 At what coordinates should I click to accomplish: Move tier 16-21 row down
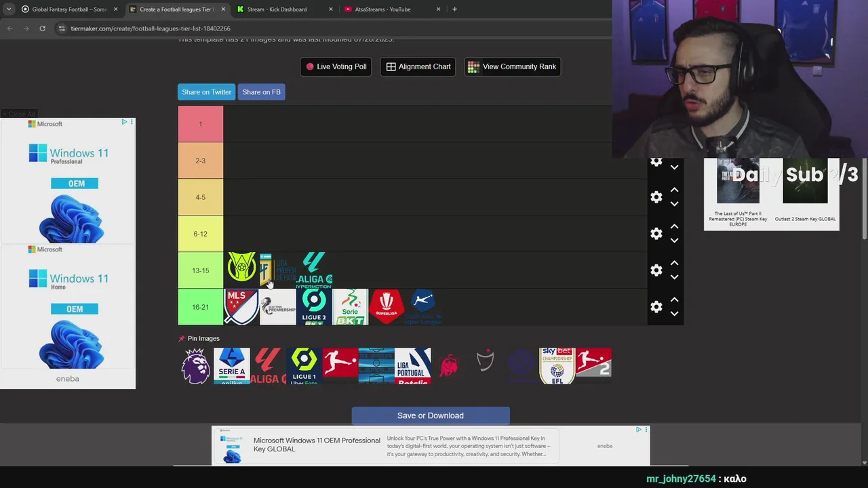(674, 314)
